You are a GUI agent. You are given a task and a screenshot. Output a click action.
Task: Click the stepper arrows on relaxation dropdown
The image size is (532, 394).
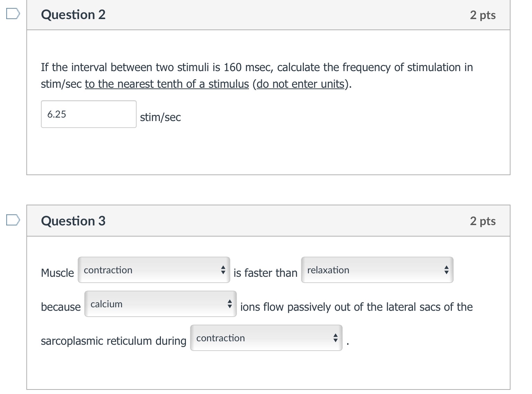click(446, 270)
